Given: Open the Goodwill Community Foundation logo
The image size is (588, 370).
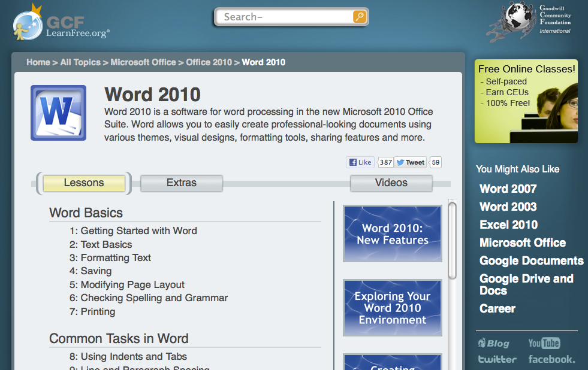Looking at the screenshot, I should (x=529, y=21).
